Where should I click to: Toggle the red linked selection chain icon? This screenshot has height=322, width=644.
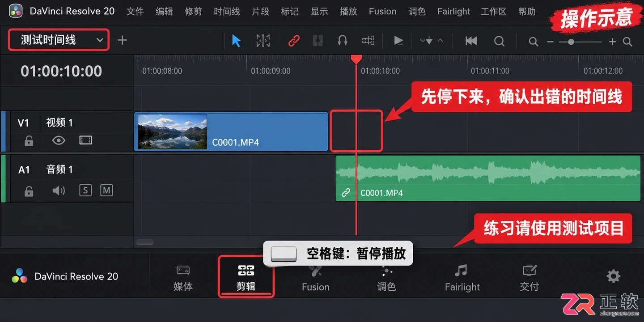pyautogui.click(x=293, y=41)
